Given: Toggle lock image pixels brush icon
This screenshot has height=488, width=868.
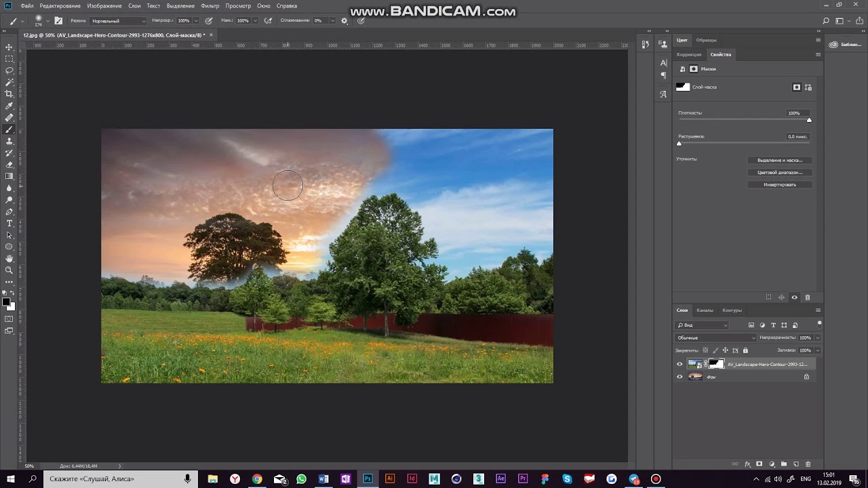Looking at the screenshot, I should pyautogui.click(x=715, y=350).
